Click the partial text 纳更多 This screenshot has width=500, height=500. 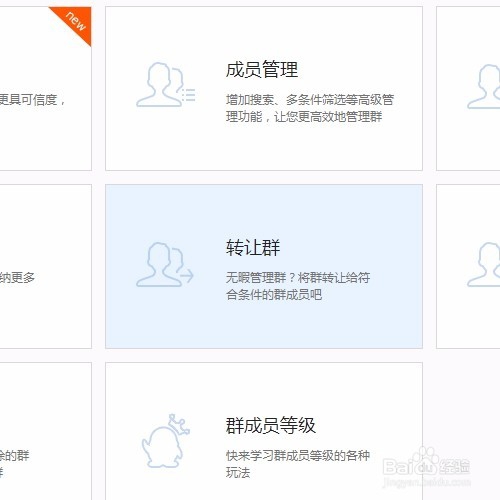click(17, 277)
